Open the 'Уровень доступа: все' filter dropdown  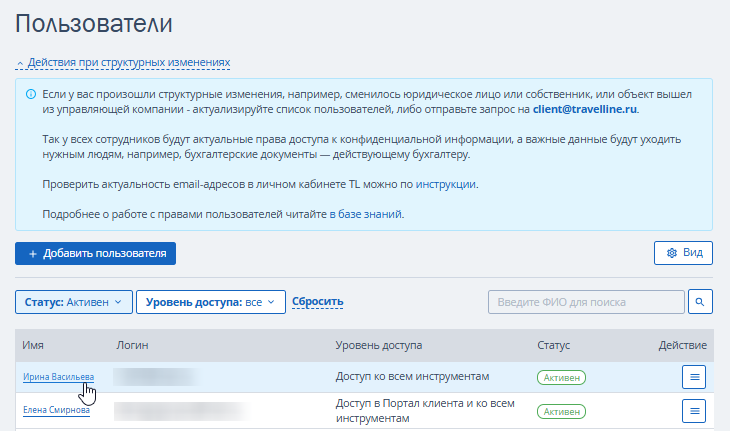click(210, 302)
